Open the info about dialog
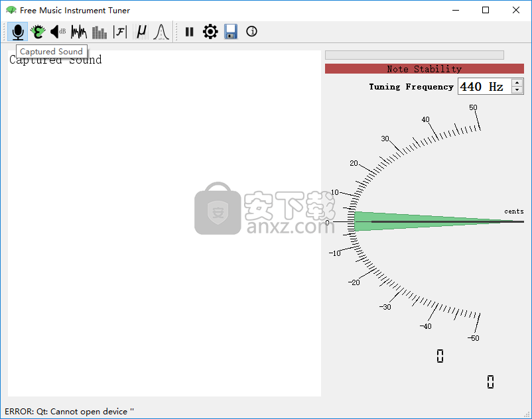Image resolution: width=532 pixels, height=419 pixels. [251, 32]
